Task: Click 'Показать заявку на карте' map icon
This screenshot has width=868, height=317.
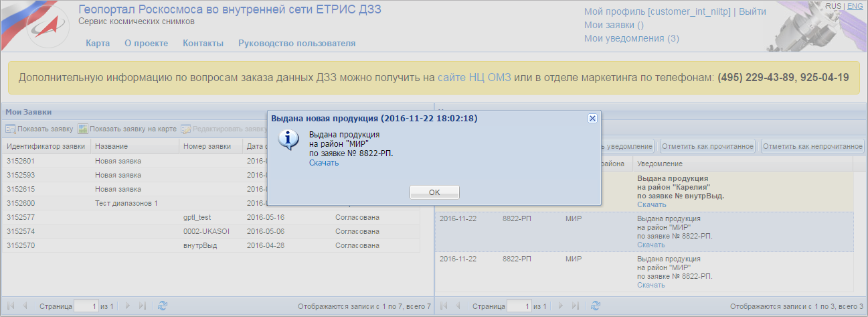Action: [83, 129]
